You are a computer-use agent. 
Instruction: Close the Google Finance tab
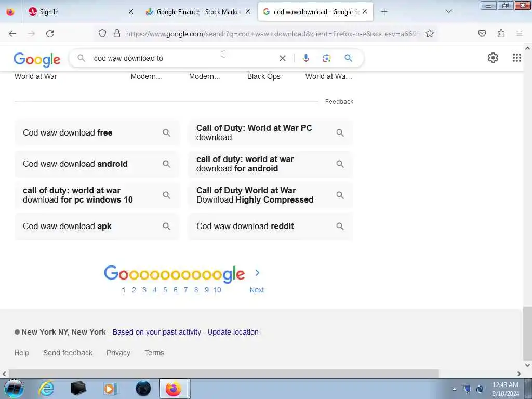coord(248,12)
